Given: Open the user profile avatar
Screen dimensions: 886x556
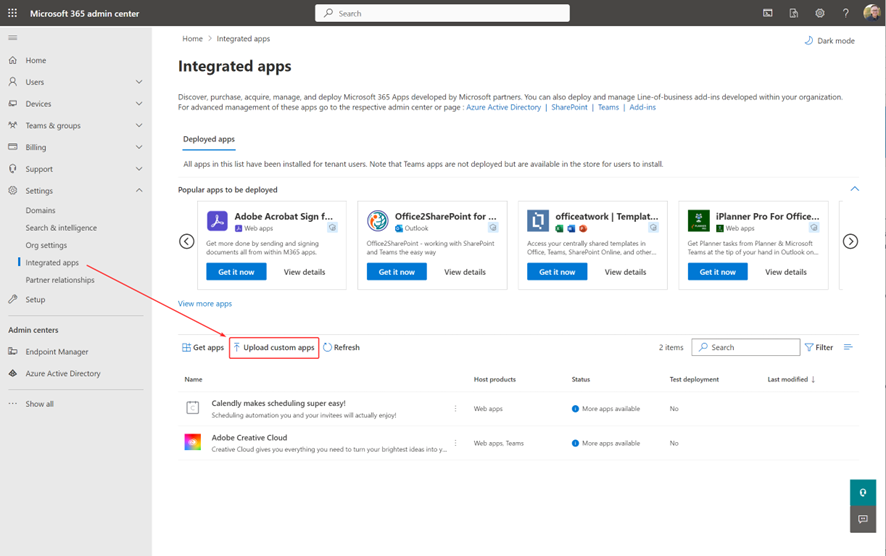Looking at the screenshot, I should pyautogui.click(x=872, y=12).
